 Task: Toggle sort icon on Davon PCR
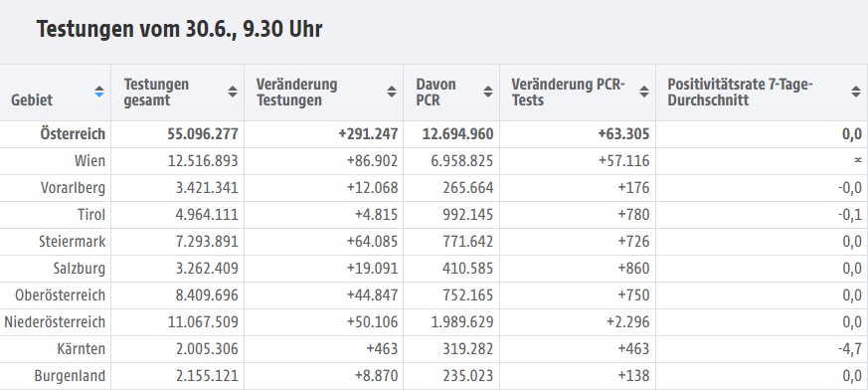tap(488, 92)
